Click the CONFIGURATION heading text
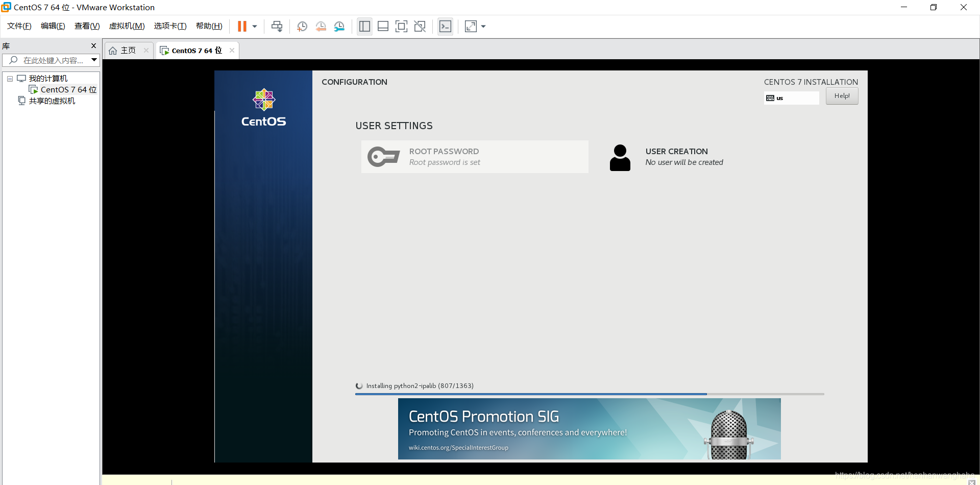The height and width of the screenshot is (485, 980). (354, 82)
